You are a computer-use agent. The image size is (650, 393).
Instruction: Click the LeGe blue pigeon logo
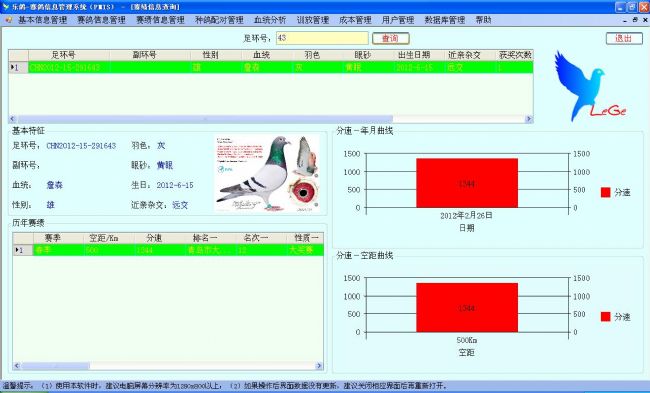point(589,87)
